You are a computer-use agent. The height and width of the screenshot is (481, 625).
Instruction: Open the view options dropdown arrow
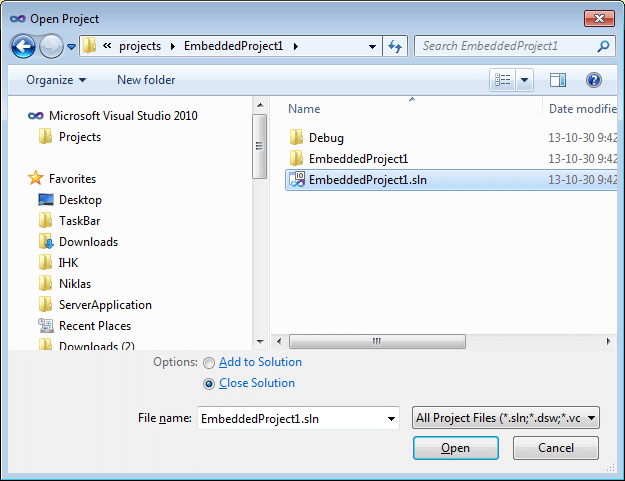(x=525, y=80)
